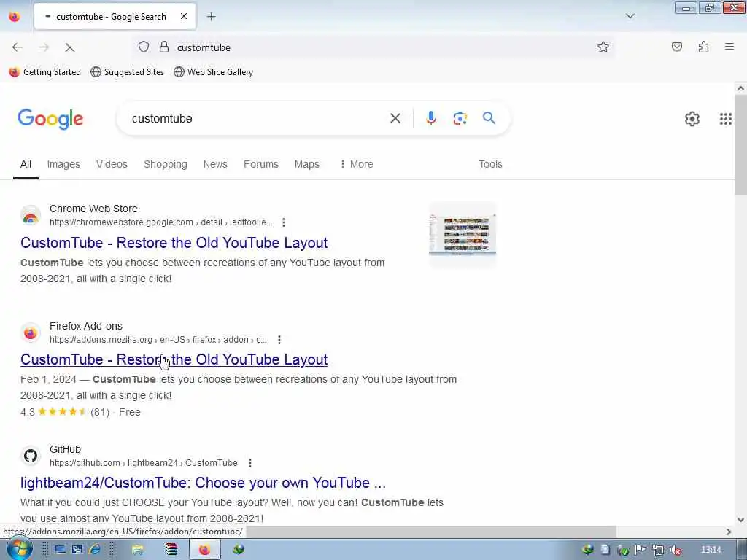Image resolution: width=747 pixels, height=560 pixels.
Task: Open the tracking protection shield icon
Action: tap(144, 47)
